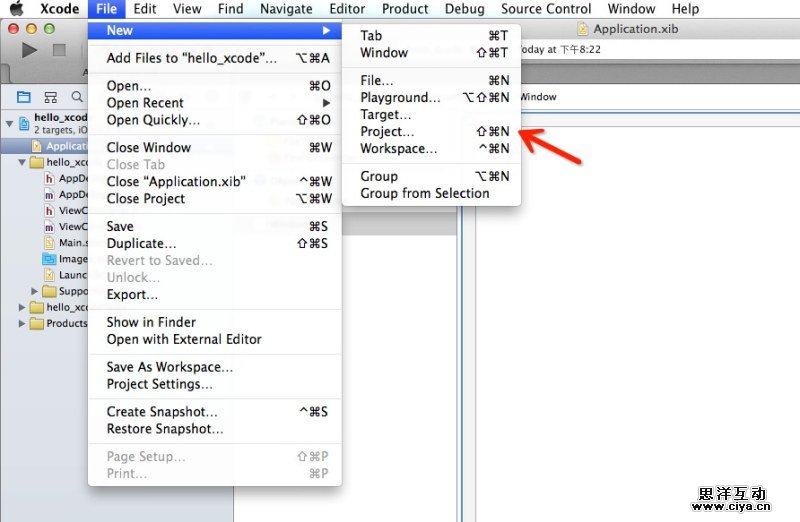Show the Symbol navigator icon
Screen dimensions: 800x522
(51, 97)
